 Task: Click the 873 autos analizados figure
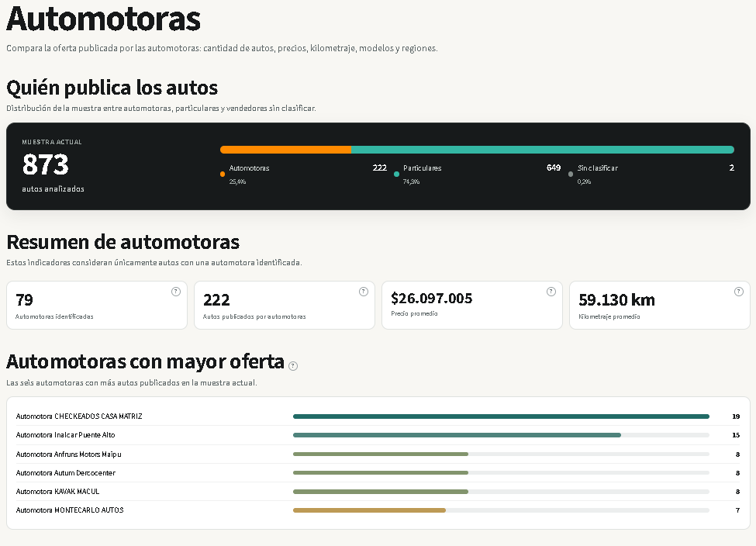45,164
